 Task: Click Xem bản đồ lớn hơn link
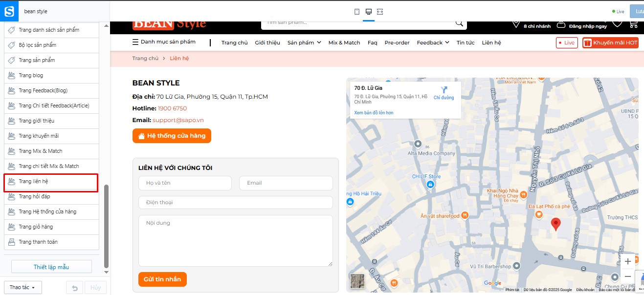(374, 113)
